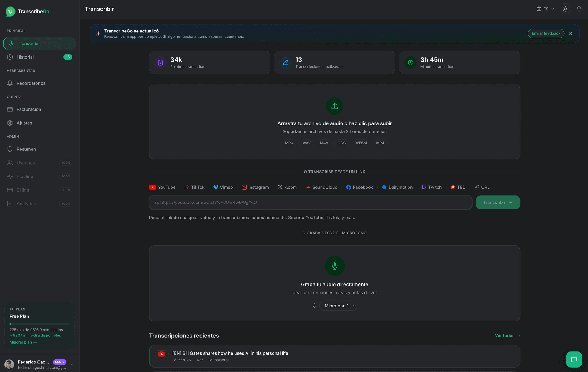This screenshot has width=588, height=372.
Task: Open Ver todas transcriptions link
Action: (x=507, y=336)
